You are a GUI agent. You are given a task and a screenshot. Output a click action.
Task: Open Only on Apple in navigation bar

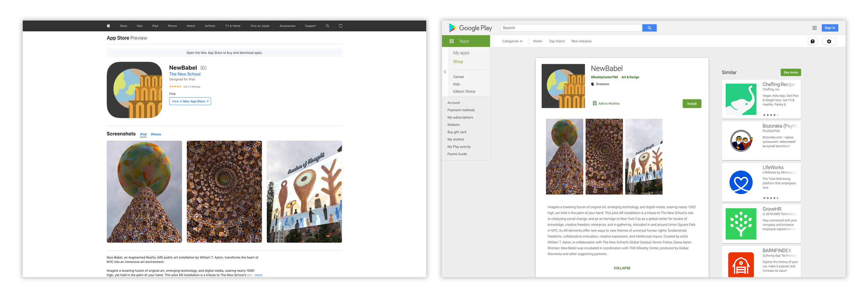[260, 26]
